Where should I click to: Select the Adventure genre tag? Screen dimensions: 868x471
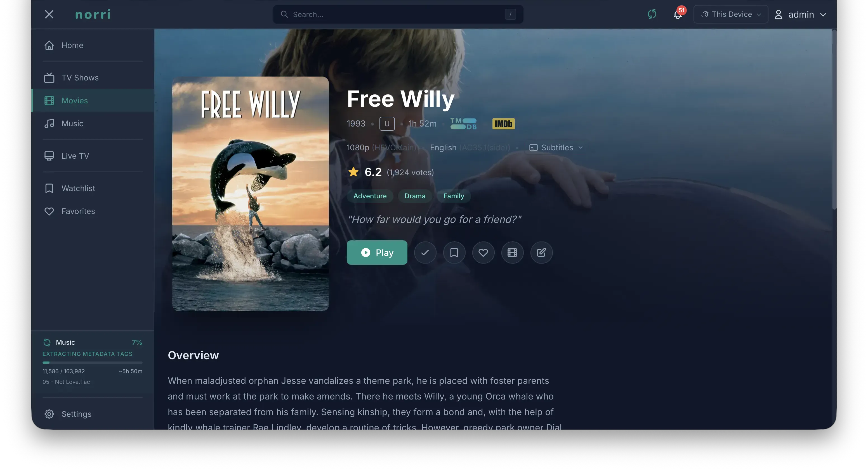370,196
